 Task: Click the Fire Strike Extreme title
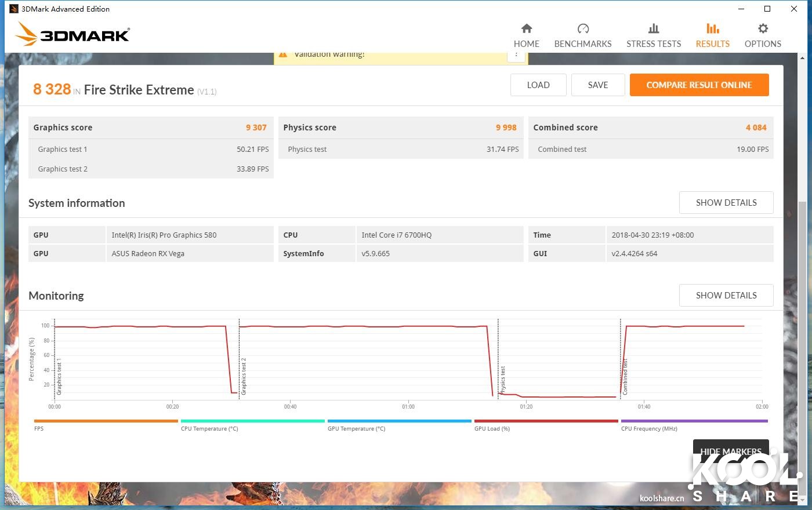click(x=139, y=90)
